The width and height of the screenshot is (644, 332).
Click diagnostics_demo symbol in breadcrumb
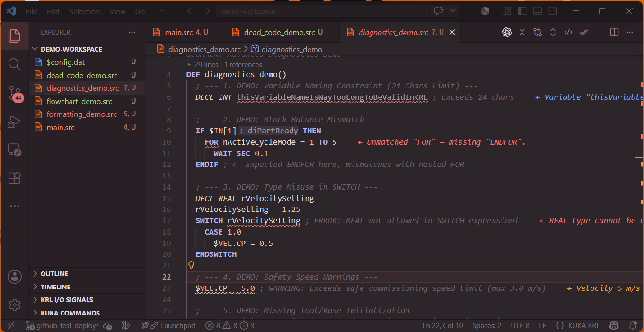pos(287,49)
